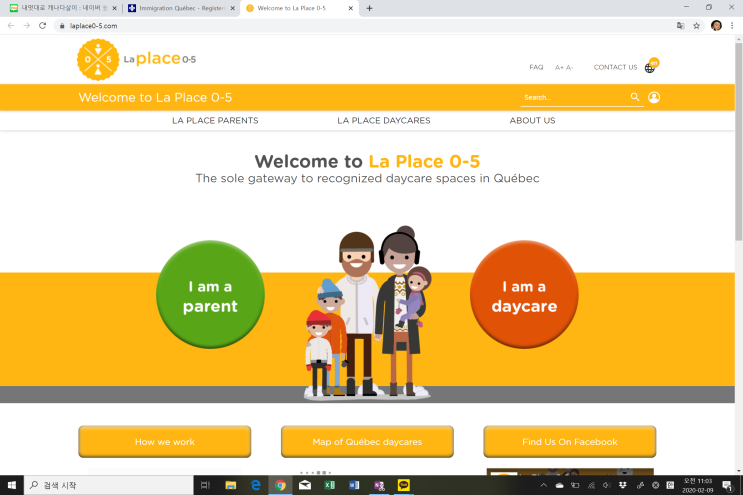This screenshot has width=743, height=495.
Task: Open the Chrome profile avatar
Action: click(x=716, y=26)
